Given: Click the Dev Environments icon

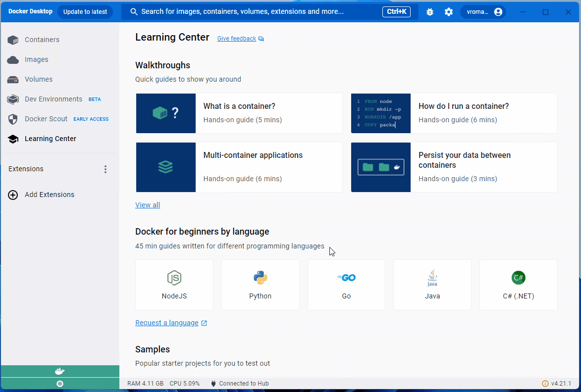Looking at the screenshot, I should [x=13, y=99].
